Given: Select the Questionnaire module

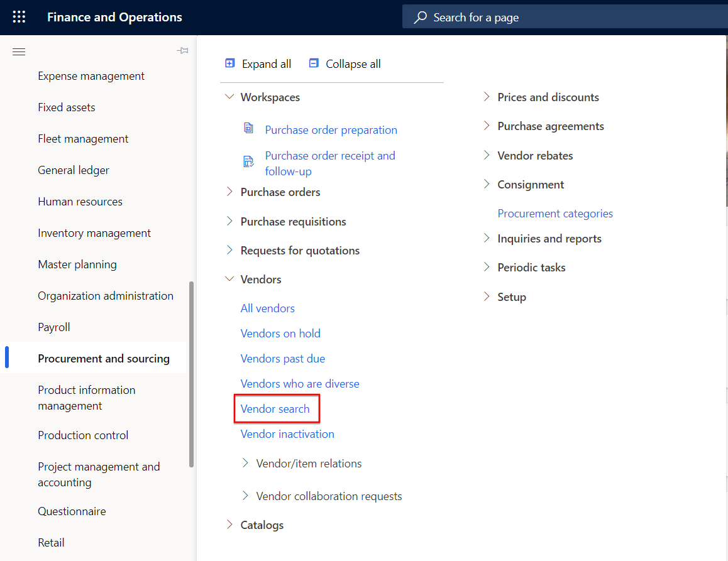Looking at the screenshot, I should tap(72, 511).
